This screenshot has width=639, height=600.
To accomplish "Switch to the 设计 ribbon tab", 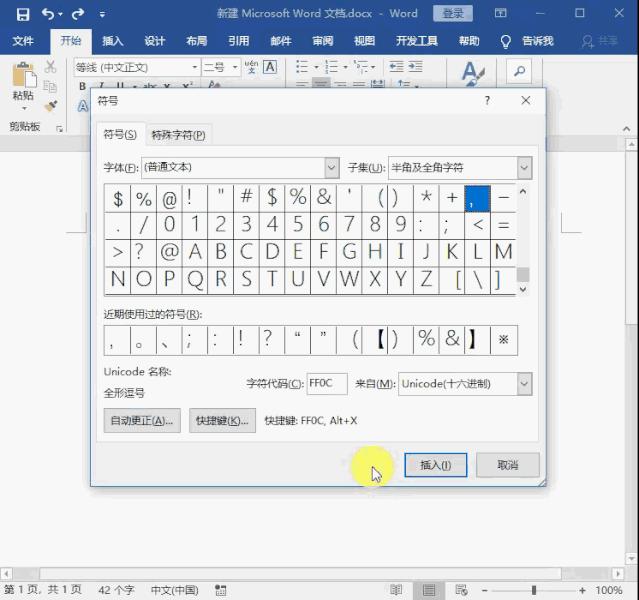I will (x=154, y=41).
